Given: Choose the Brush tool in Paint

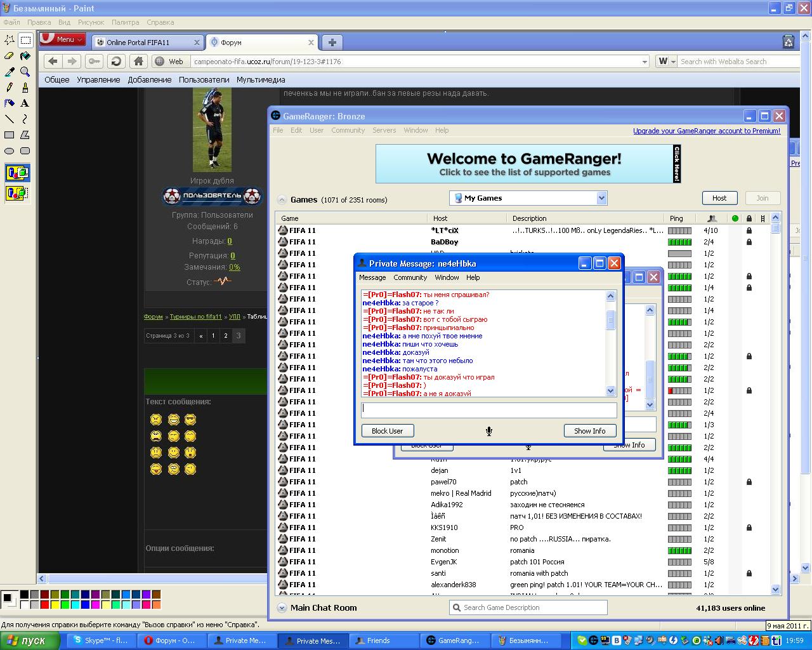Looking at the screenshot, I should click(25, 88).
